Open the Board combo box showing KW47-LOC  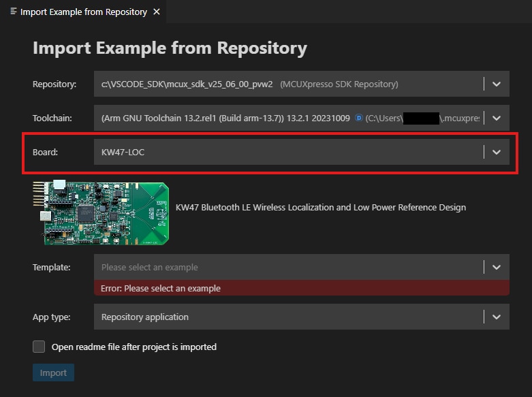pyautogui.click(x=301, y=152)
